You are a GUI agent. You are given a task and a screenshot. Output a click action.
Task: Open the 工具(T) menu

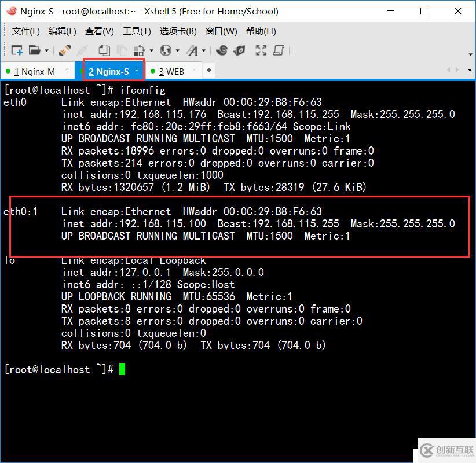(137, 31)
